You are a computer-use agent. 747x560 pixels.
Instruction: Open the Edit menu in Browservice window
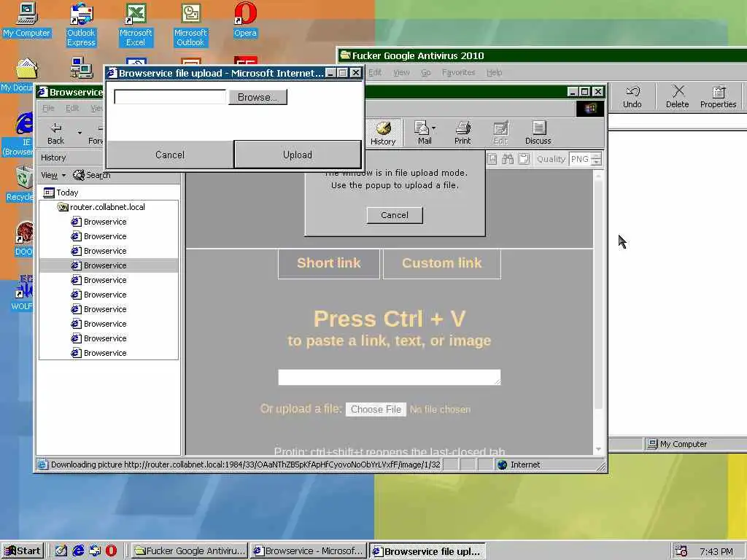click(x=72, y=108)
